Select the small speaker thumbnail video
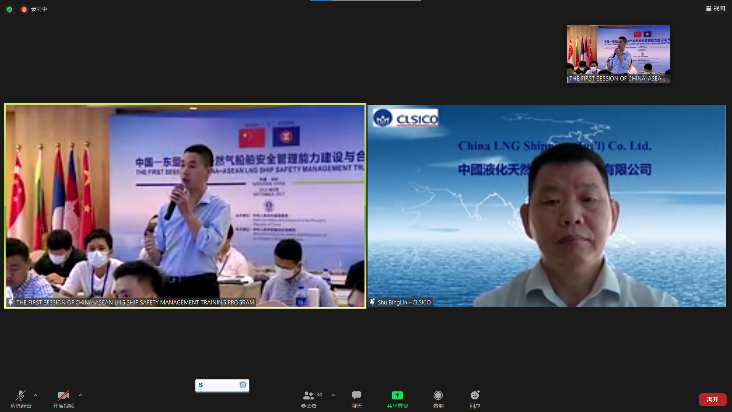The height and width of the screenshot is (412, 732). click(x=618, y=54)
